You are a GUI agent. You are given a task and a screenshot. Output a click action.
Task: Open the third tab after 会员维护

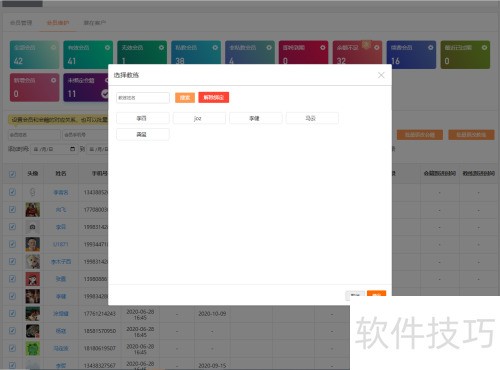(95, 23)
